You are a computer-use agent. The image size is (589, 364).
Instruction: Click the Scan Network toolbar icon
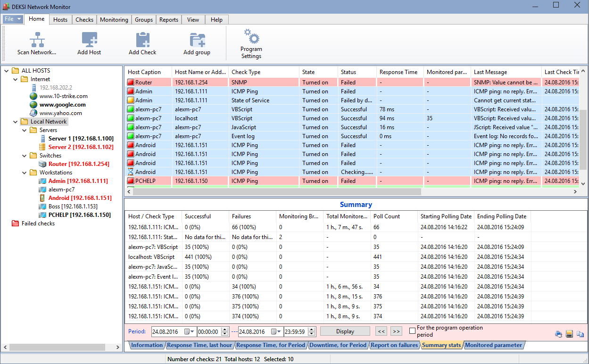click(37, 39)
